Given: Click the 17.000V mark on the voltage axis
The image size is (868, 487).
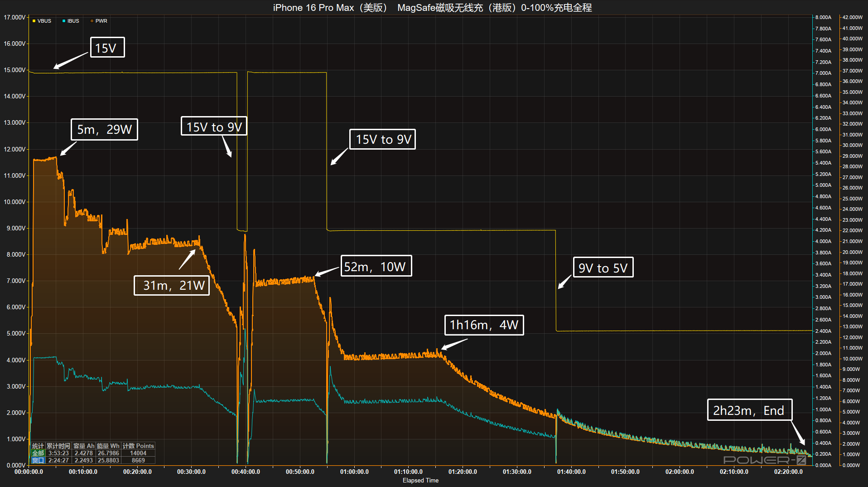Looking at the screenshot, I should (14, 17).
